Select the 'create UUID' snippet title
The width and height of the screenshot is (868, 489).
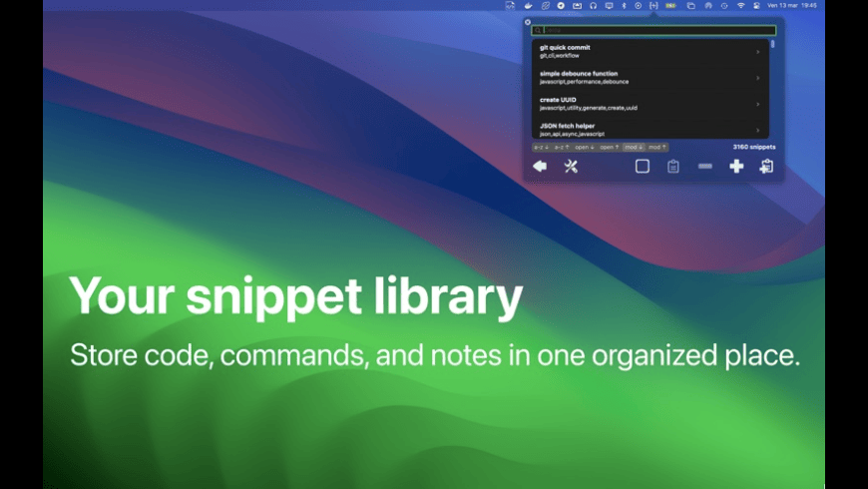coord(558,100)
